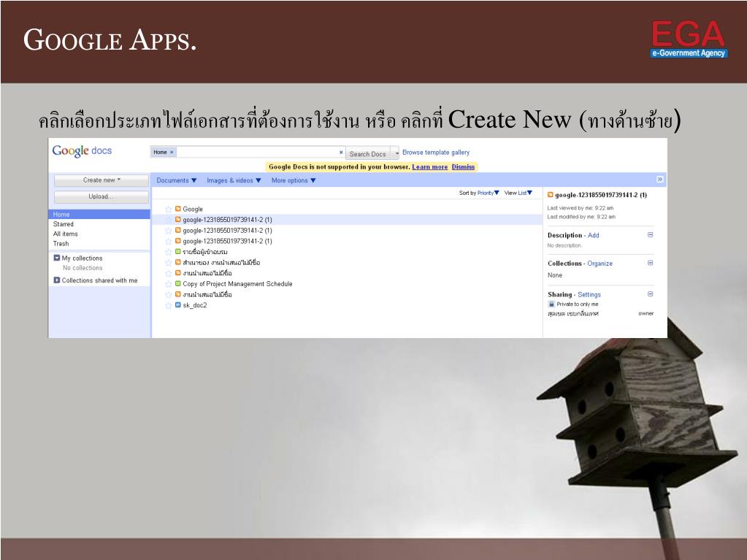
Task: Click spreadsheet icon of Copy of Project Management Schedule
Action: click(x=178, y=284)
